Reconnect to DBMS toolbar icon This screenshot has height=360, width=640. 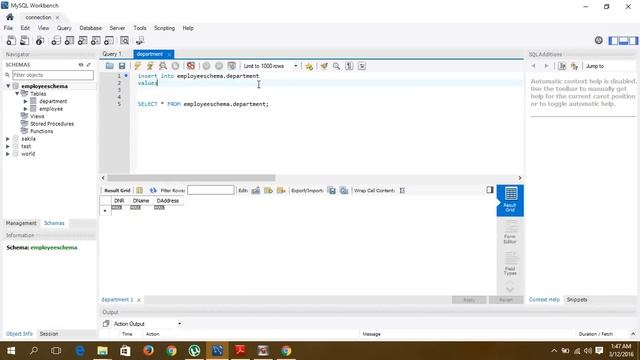pyautogui.click(x=140, y=40)
